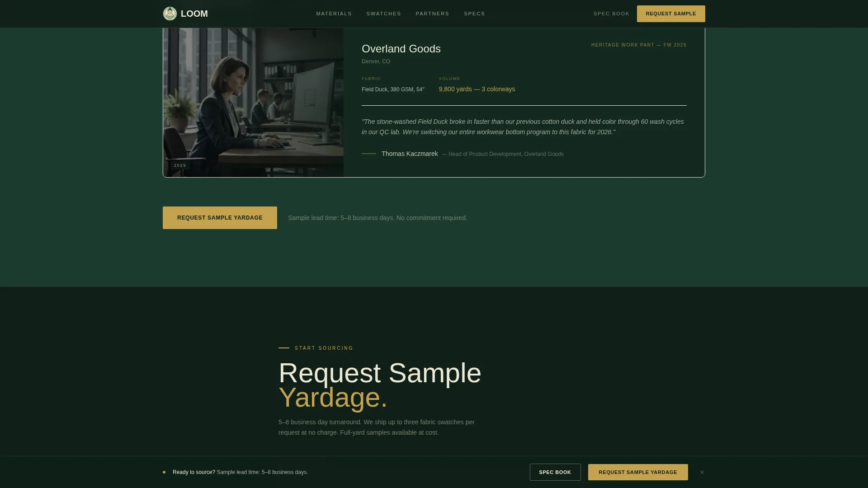Click the Heritage Work Pant — FW 2025 label
Screen dimensions: 868x488
point(639,45)
